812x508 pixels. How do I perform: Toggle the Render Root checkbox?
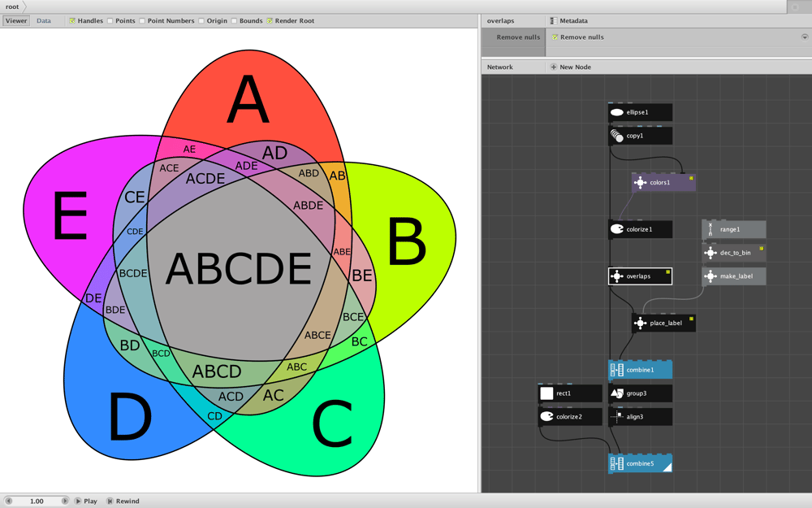pyautogui.click(x=270, y=21)
